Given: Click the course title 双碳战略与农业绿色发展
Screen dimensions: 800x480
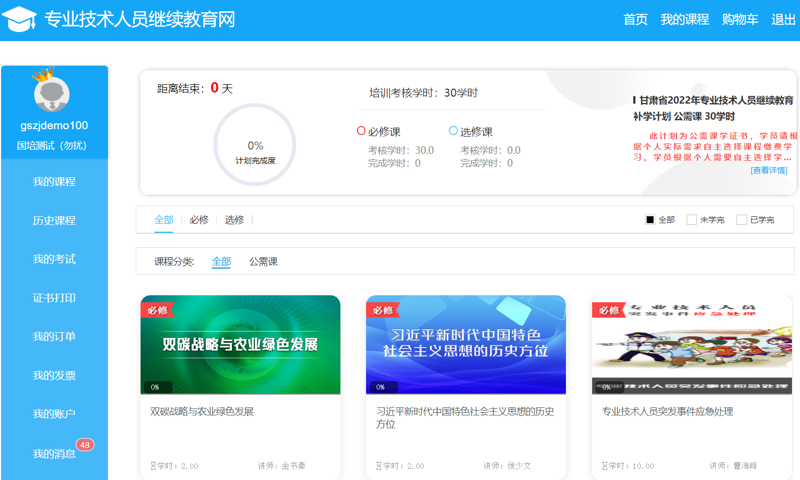Looking at the screenshot, I should click(202, 412).
